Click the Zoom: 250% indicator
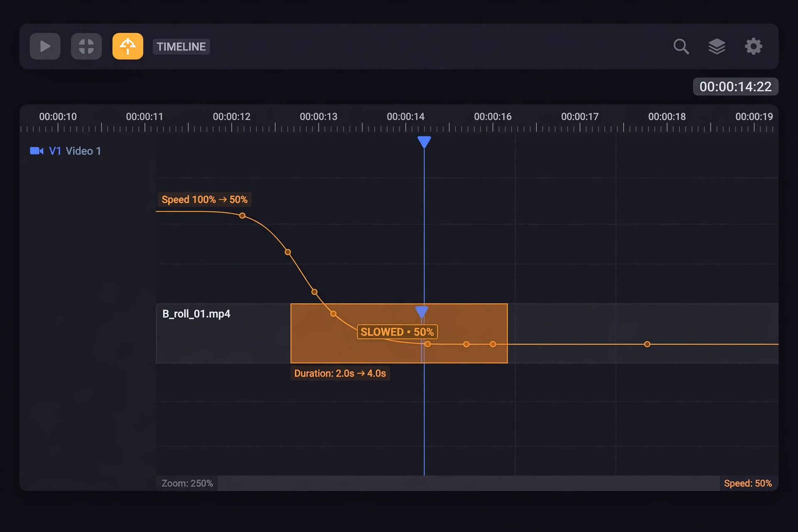798x532 pixels. tap(187, 483)
